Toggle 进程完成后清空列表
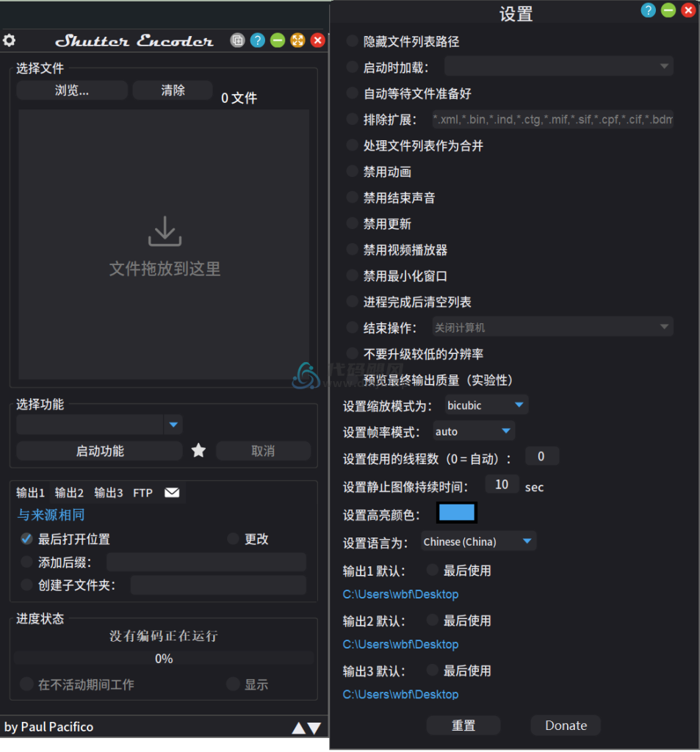 [352, 302]
